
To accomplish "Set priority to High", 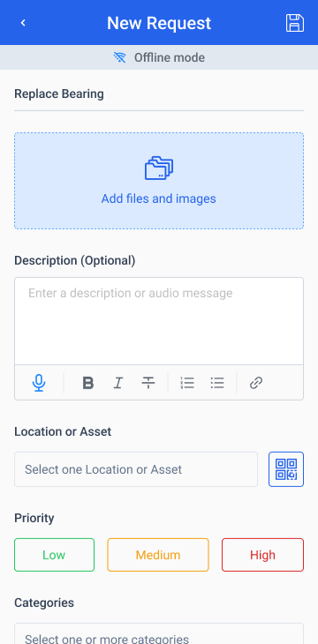I will (x=263, y=555).
